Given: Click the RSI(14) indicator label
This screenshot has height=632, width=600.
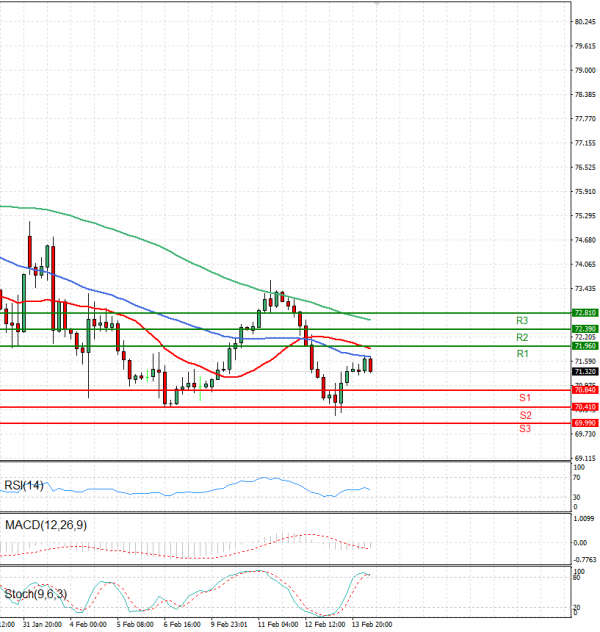Looking at the screenshot, I should click(x=23, y=485).
